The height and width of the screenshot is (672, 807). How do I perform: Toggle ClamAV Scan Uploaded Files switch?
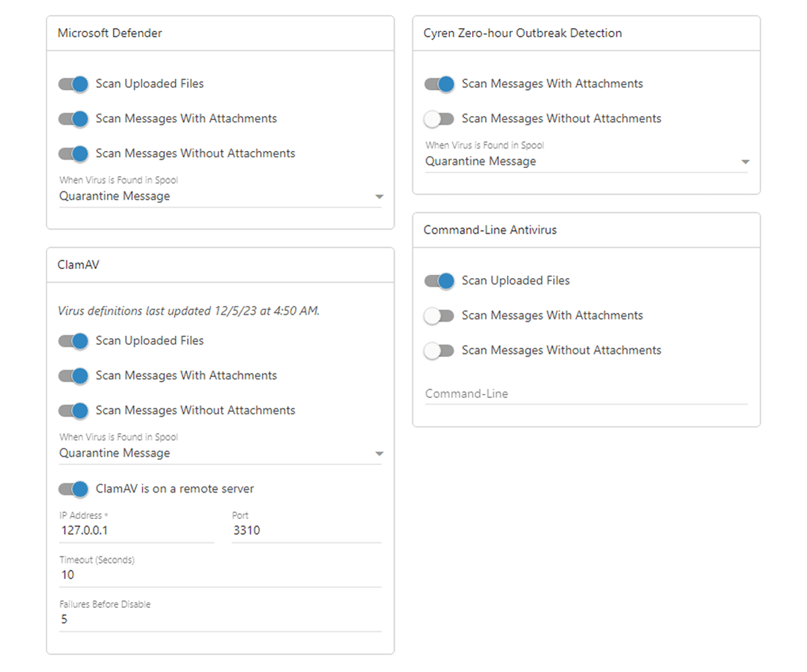(73, 341)
